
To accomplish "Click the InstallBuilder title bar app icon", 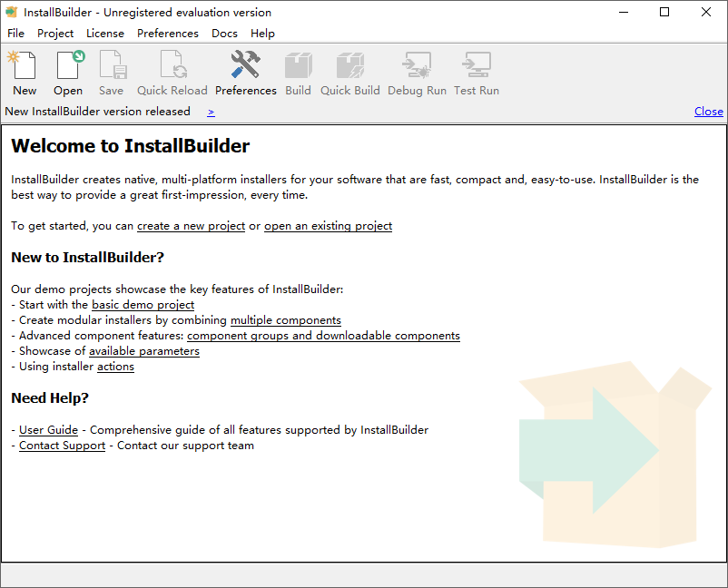I will (12, 12).
